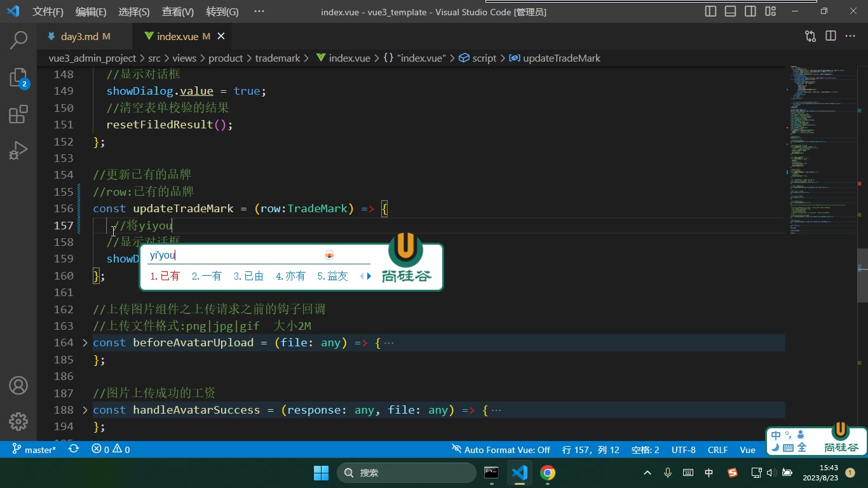Open the Explorer files icon
Screen dimensions: 868x488
coord(18,78)
